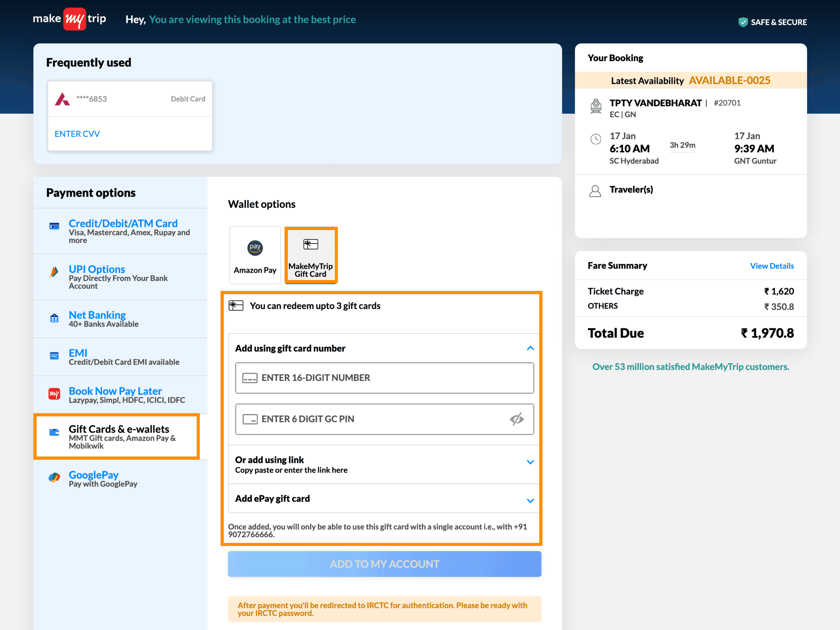Click the GooglePay logo icon
The image size is (840, 630).
(x=54, y=477)
